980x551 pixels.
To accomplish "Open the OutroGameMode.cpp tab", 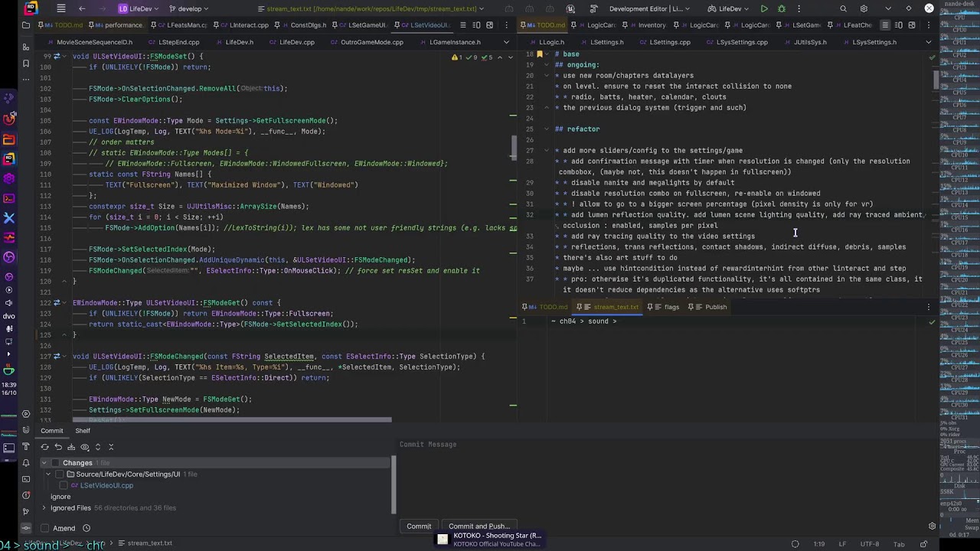I will click(x=366, y=42).
